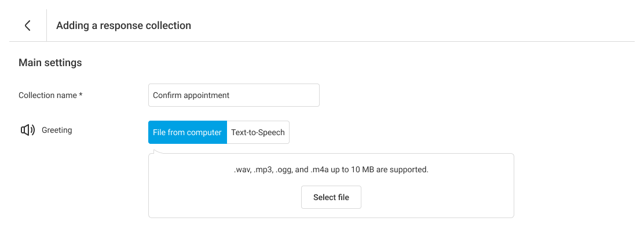Go back using the left arrow icon
Screen dimensions: 644x232
point(28,26)
